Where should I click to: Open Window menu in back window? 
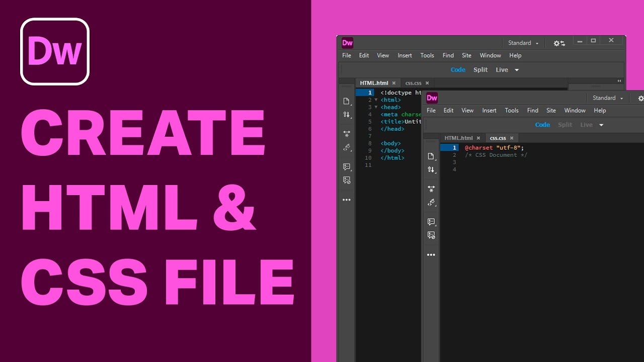click(x=490, y=56)
